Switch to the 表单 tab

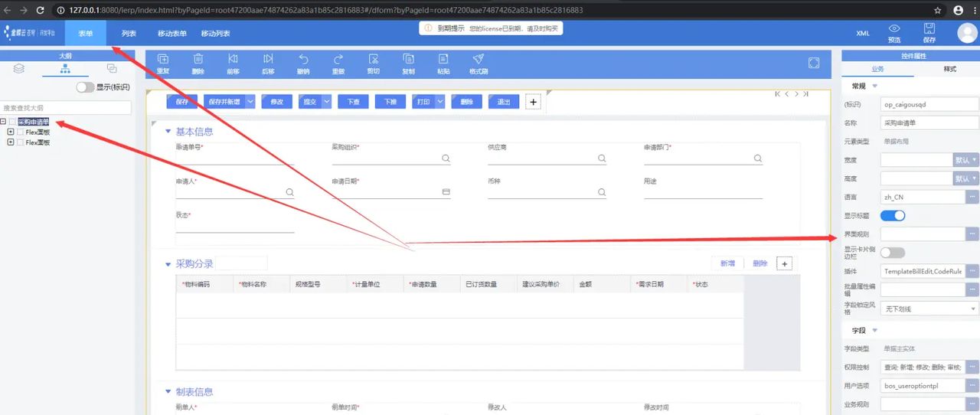point(85,33)
